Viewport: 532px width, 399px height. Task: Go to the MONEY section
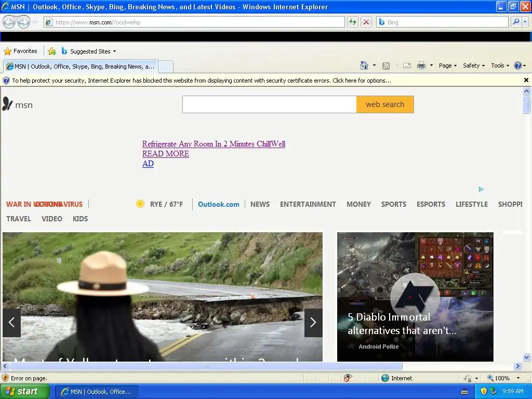point(358,204)
